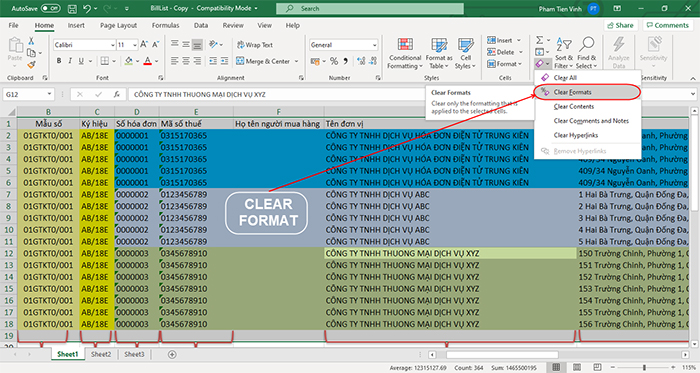Click the Name Box showing G12
700x373 pixels.
click(x=29, y=94)
